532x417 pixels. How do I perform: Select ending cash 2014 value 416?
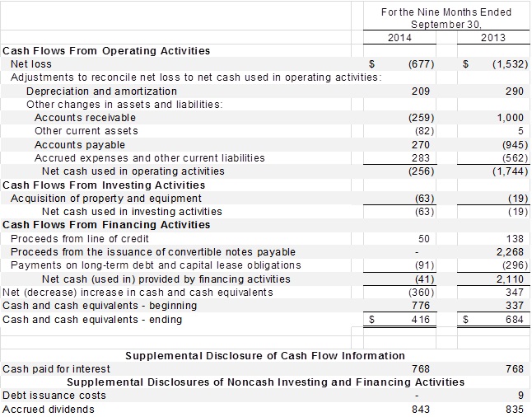coord(421,320)
